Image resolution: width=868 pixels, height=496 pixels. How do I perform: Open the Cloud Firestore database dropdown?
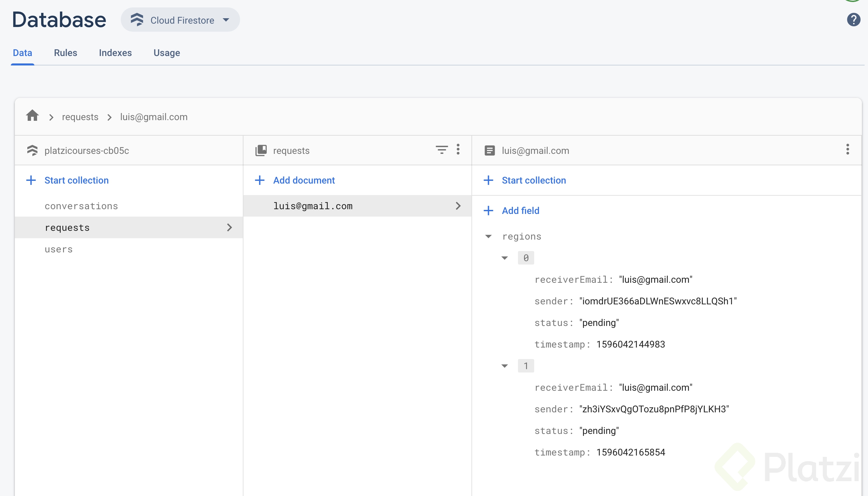click(180, 20)
